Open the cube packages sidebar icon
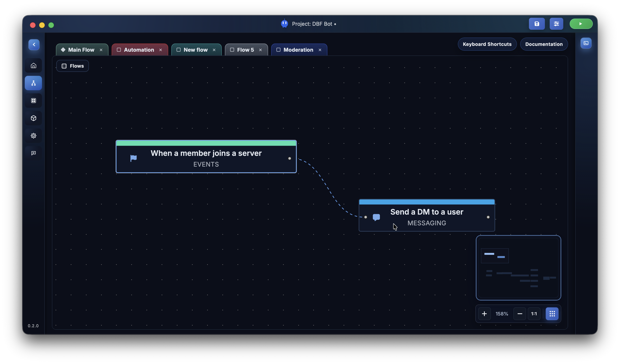Screen dimensions: 620x364 (x=34, y=118)
